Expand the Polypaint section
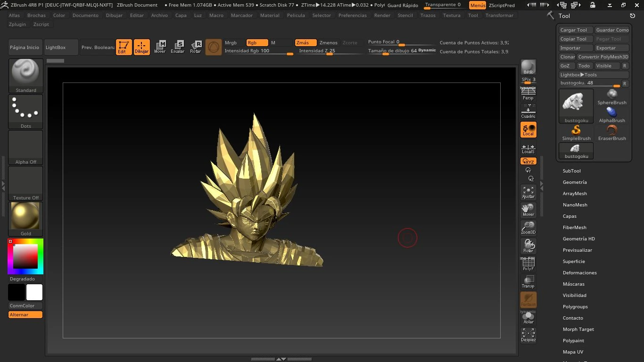The width and height of the screenshot is (644, 362). tap(573, 340)
